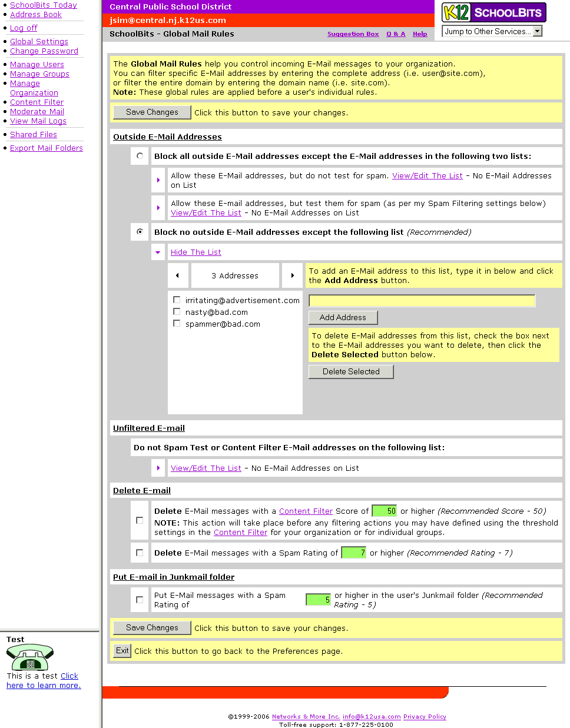Open Manage Users in sidebar
The image size is (570, 728).
tap(37, 64)
